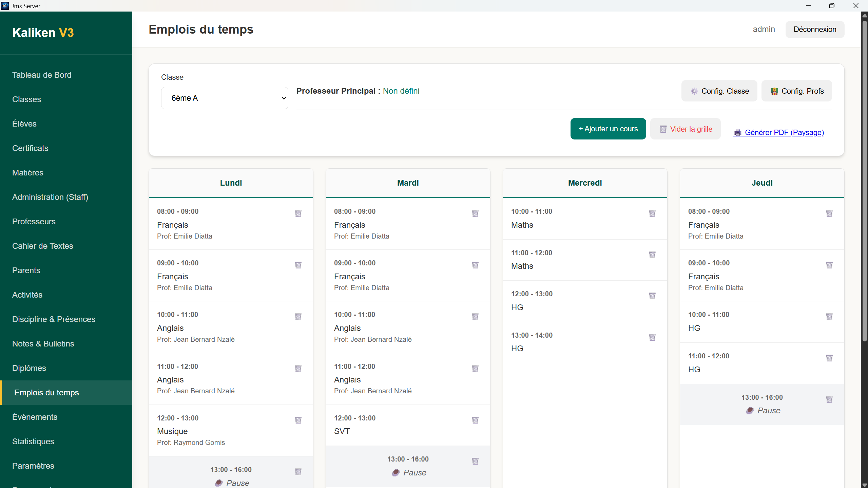868x488 pixels.
Task: Delete Mardi 13:00 Pause slot trash icon
Action: pyautogui.click(x=475, y=461)
